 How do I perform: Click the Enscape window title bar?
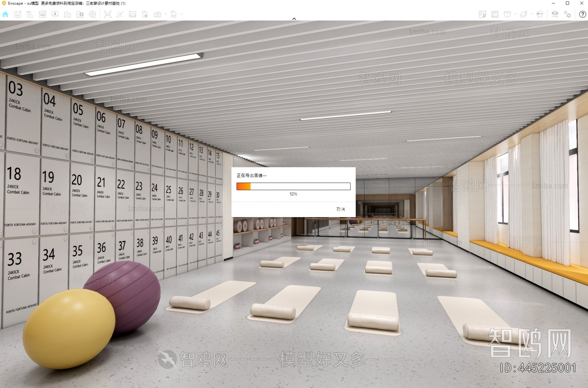257,3
